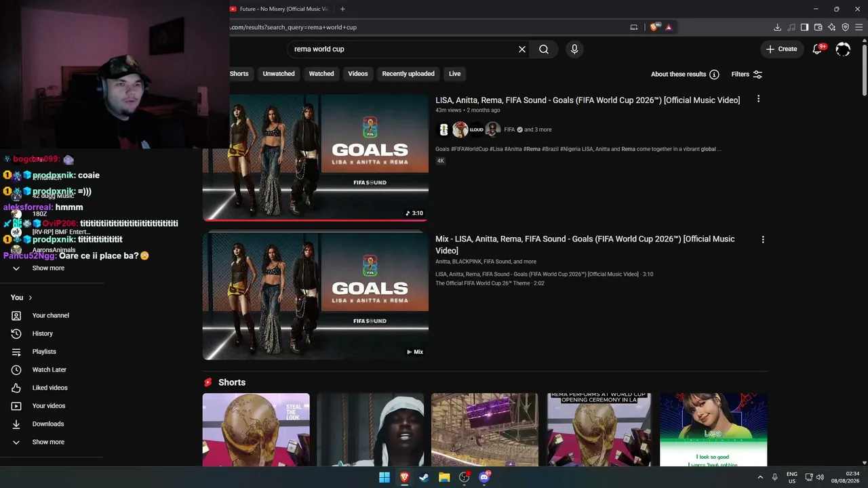Open Liked videos in sidebar
This screenshot has width=868, height=488.
pyautogui.click(x=50, y=388)
